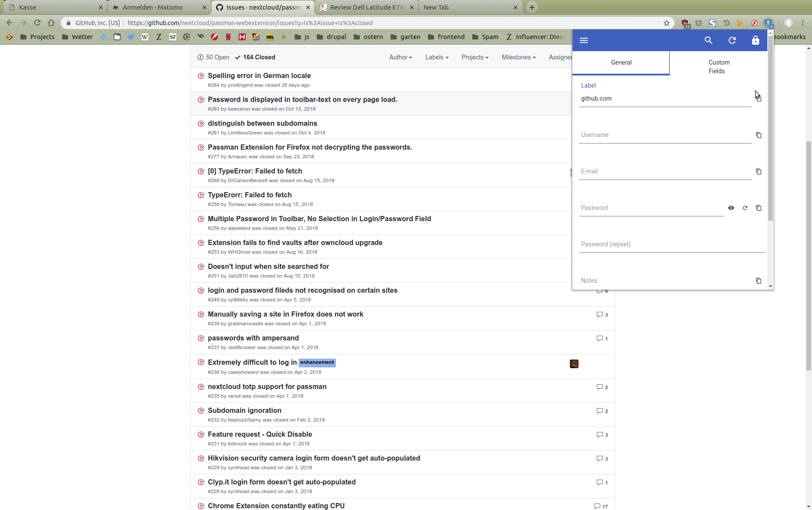Click the page vertical scrollbar
Viewport: 812px width, 510px height.
[809, 256]
